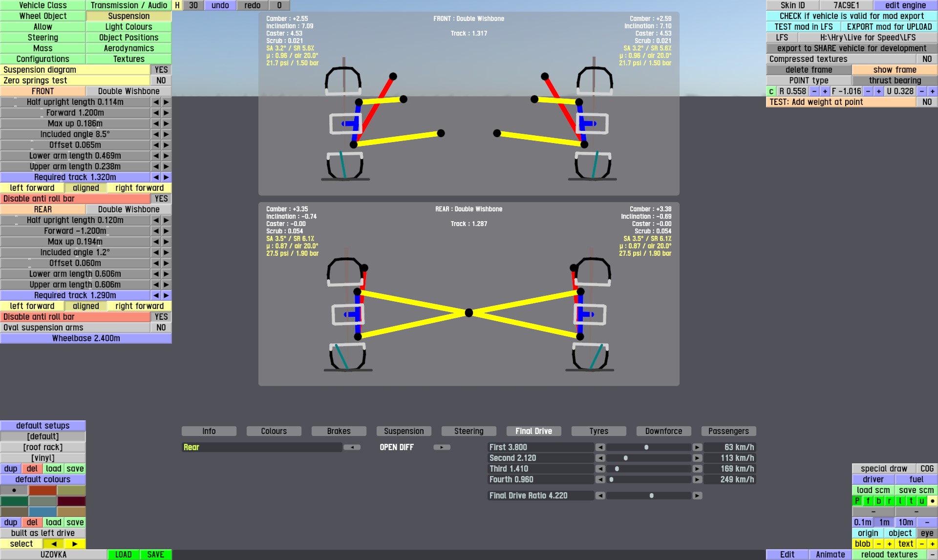
Task: Adjust the First gear ratio slider
Action: click(646, 447)
